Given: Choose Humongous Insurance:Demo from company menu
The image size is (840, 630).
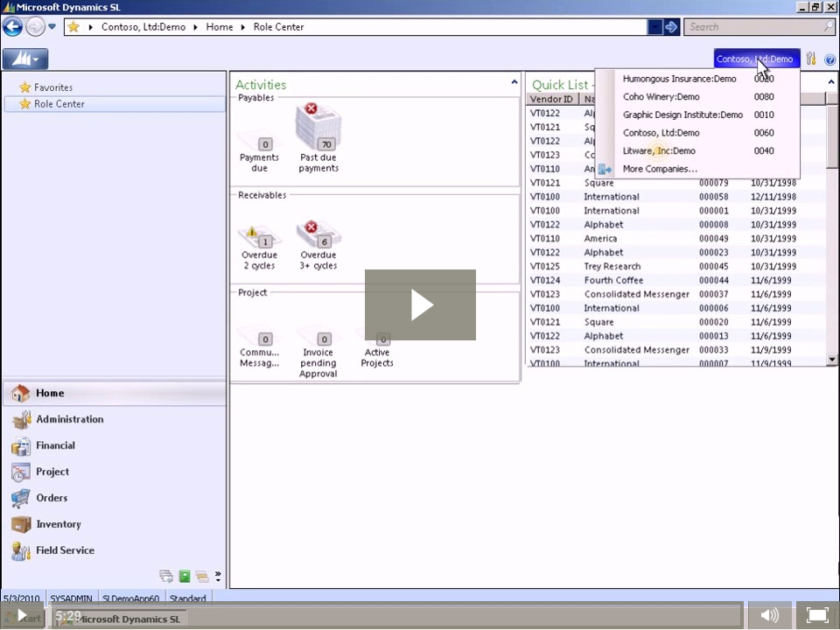Looking at the screenshot, I should pos(698,79).
